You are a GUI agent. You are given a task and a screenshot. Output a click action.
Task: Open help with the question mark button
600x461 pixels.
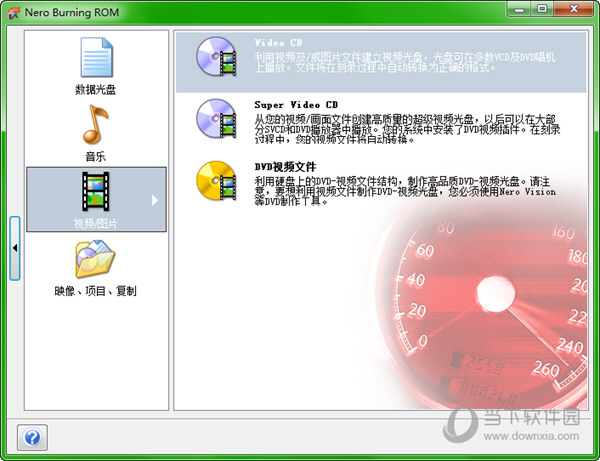(32, 437)
